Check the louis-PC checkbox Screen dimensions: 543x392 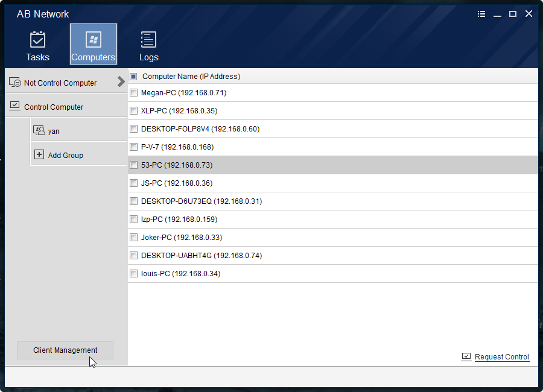[x=134, y=274]
